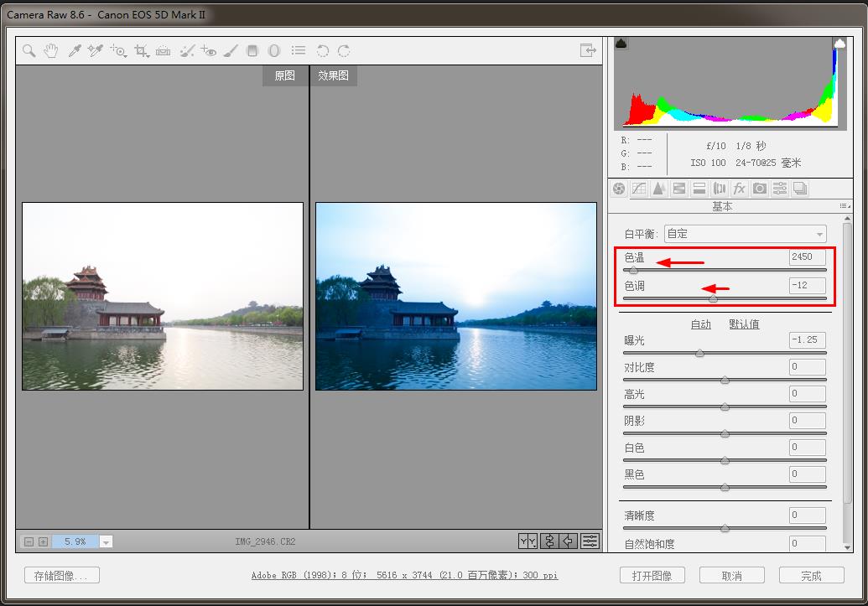Click the 打开图像 open image button
Screen dimensions: 868x606
pyautogui.click(x=652, y=576)
